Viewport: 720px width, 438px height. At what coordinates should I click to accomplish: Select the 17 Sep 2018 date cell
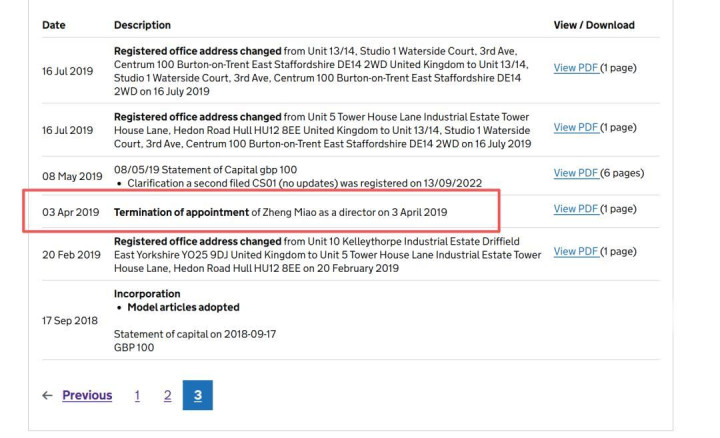click(x=71, y=320)
